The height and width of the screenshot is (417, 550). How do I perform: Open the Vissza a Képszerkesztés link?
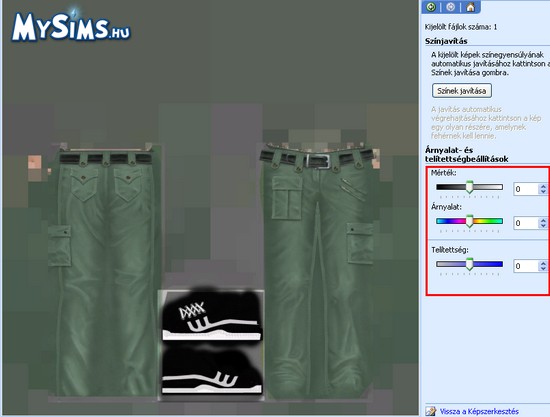[479, 411]
